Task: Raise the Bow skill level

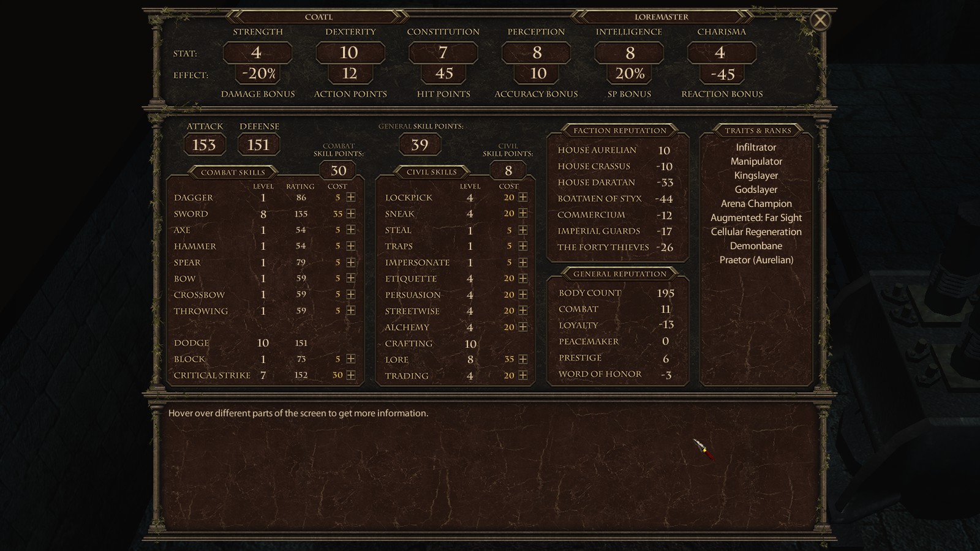Action: (351, 278)
